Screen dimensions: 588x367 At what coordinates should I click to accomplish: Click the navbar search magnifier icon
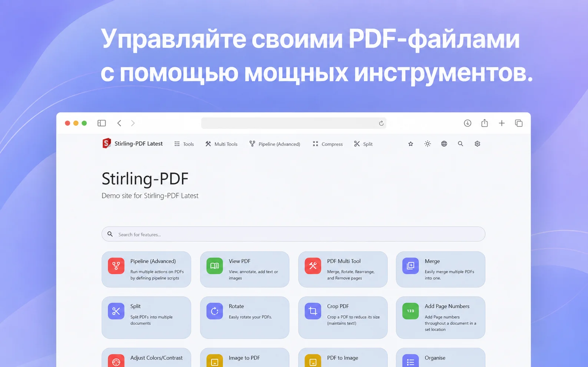461,144
